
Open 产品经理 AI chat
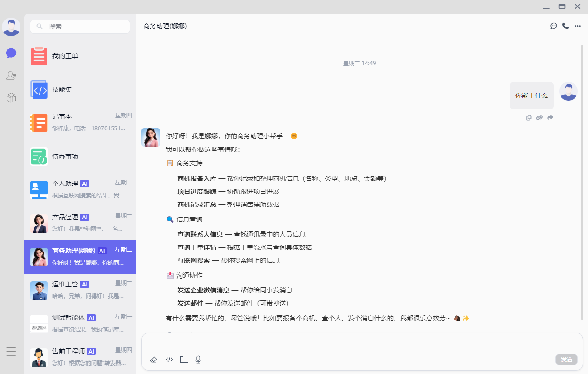[x=80, y=224]
